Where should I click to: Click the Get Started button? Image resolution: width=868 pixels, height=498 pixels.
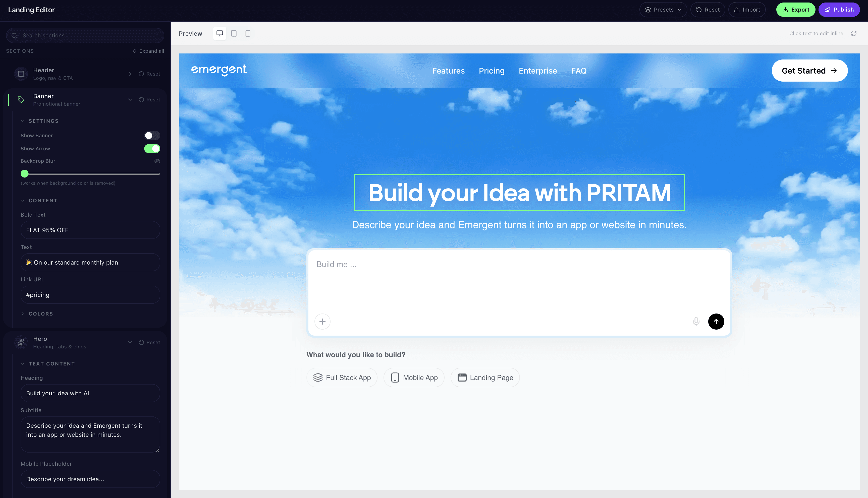(x=809, y=71)
